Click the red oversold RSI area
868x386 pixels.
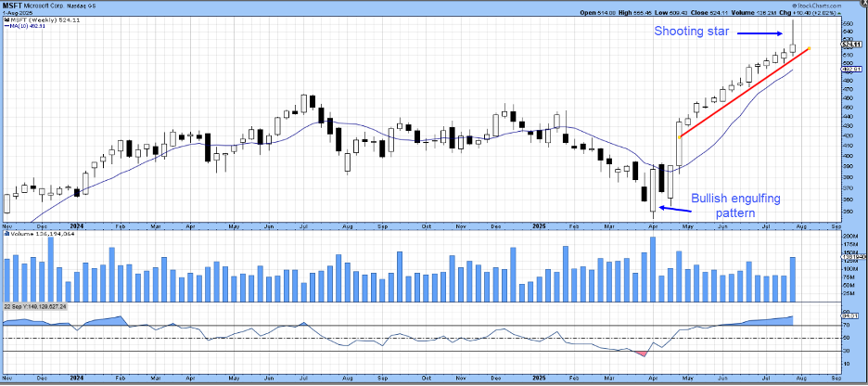(x=642, y=353)
